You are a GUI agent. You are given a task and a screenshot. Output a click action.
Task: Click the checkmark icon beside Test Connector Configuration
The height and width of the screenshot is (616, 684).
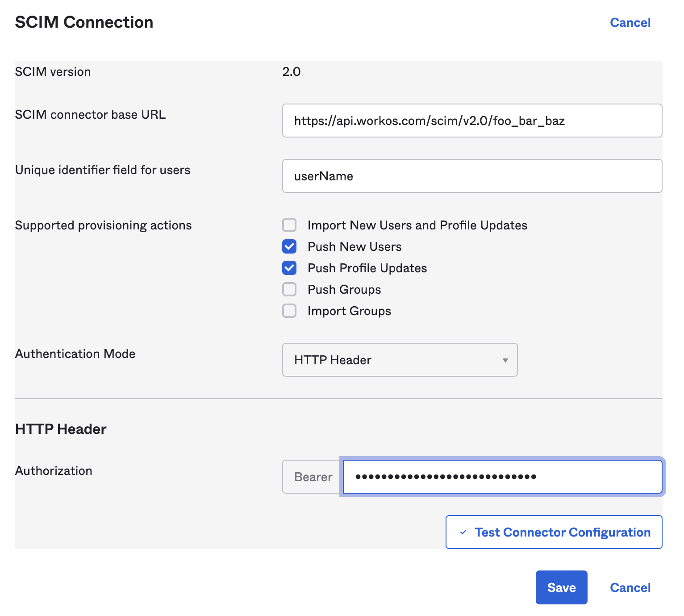(x=463, y=532)
